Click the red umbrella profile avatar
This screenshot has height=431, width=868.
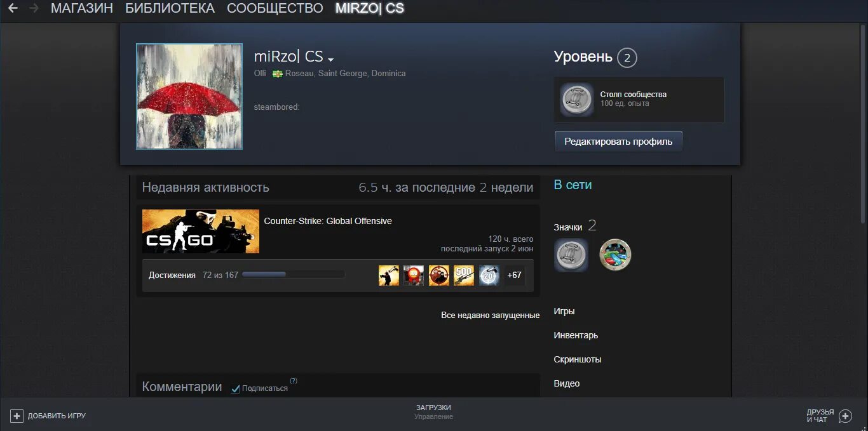[189, 96]
